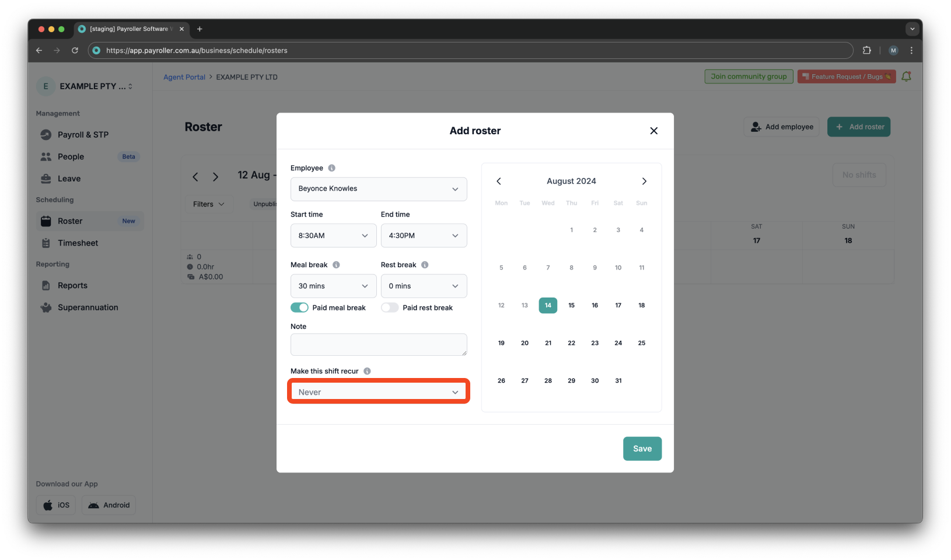Click the Reports document icon
The image size is (951, 560).
tap(46, 286)
